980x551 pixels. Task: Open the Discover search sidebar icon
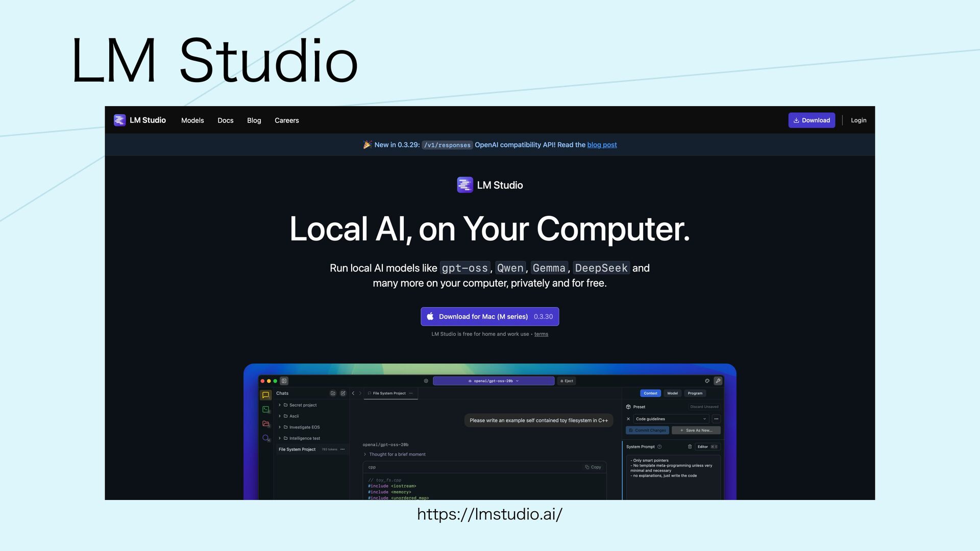pos(265,438)
